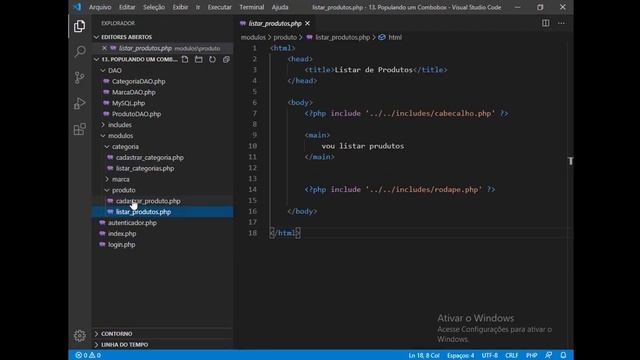
Task: Close listar_produtos.php in Open Editors list
Action: (x=104, y=48)
